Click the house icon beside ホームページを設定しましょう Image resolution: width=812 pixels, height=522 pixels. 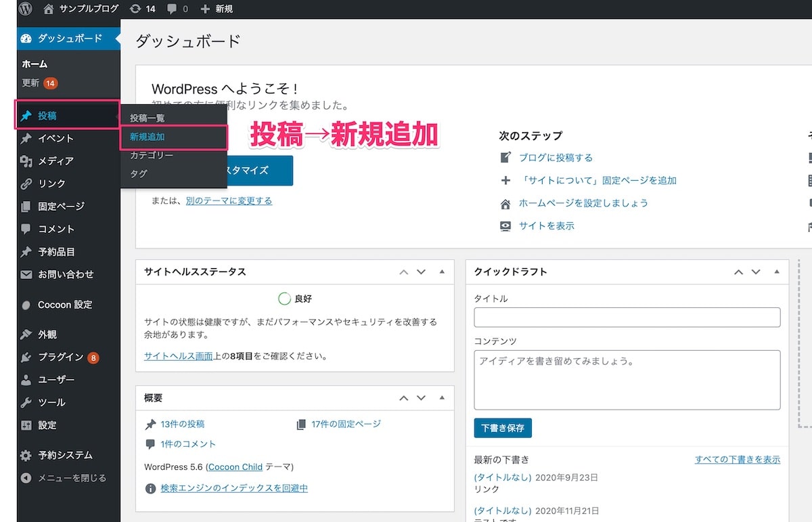(x=505, y=203)
